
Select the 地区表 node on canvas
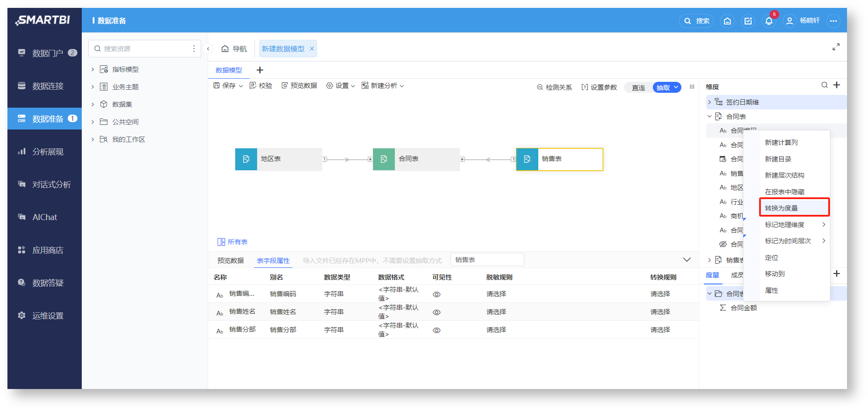(279, 159)
